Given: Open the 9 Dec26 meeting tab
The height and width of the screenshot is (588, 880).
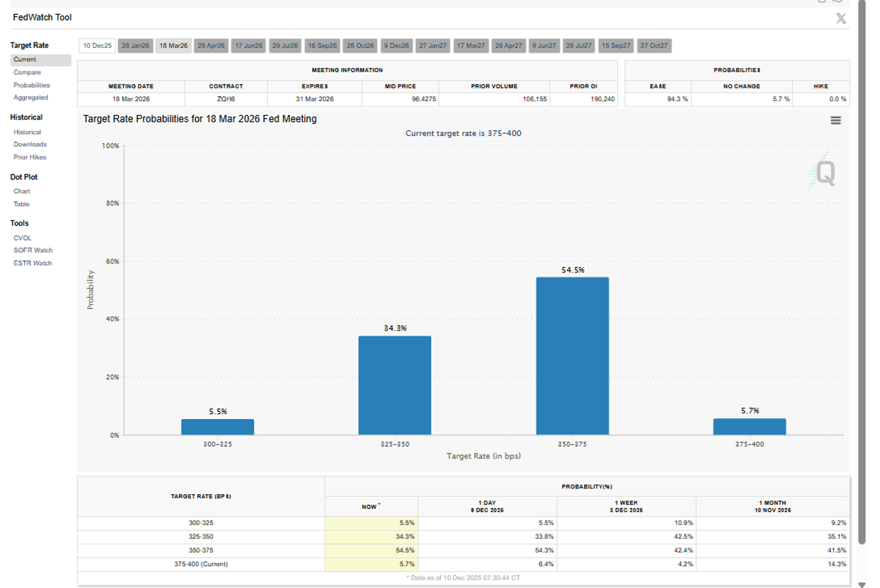Looking at the screenshot, I should pos(396,46).
